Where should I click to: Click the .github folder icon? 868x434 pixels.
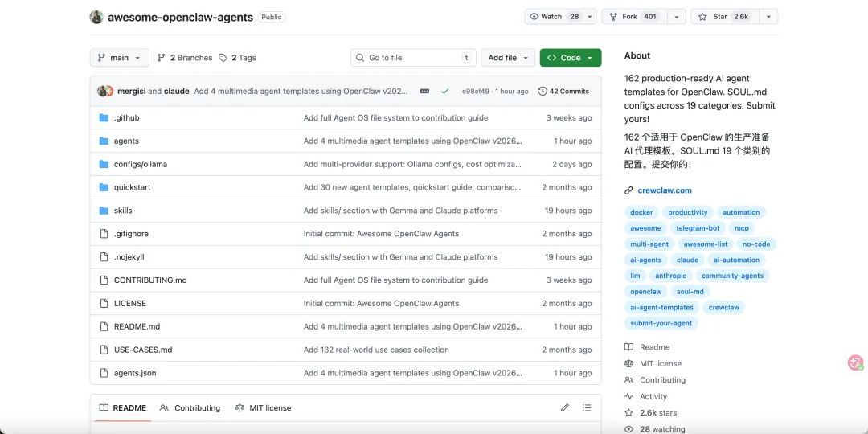tap(104, 118)
